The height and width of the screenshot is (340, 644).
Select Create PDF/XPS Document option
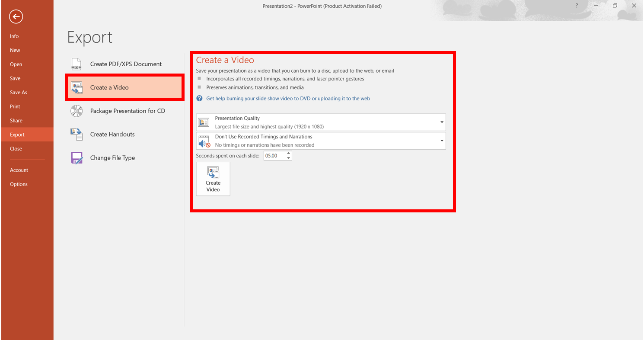click(x=124, y=64)
